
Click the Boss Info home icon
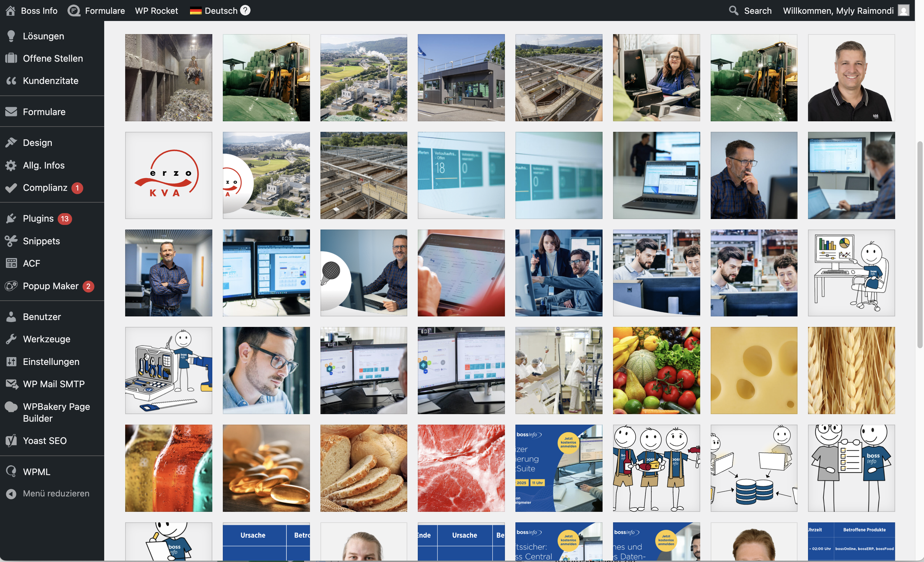[x=10, y=10]
